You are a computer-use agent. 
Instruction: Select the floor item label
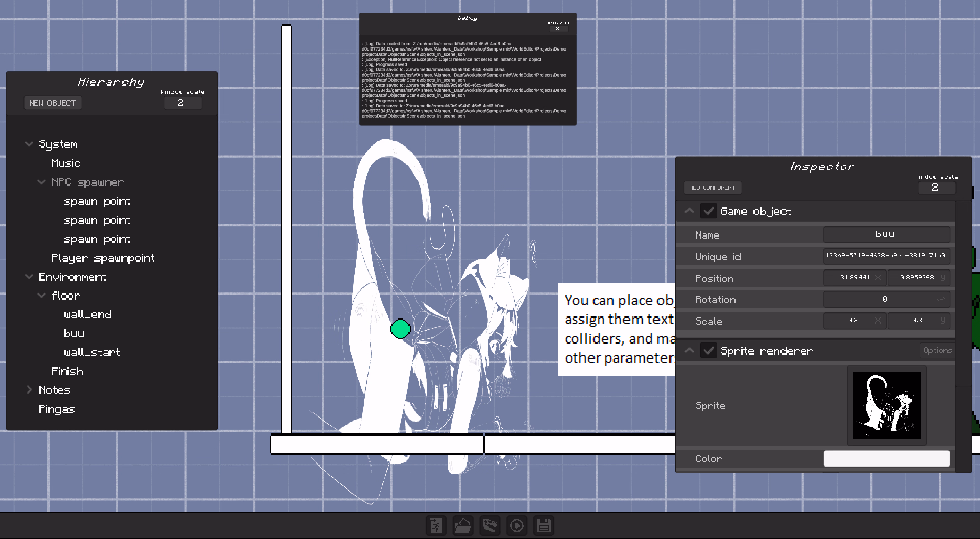click(66, 296)
